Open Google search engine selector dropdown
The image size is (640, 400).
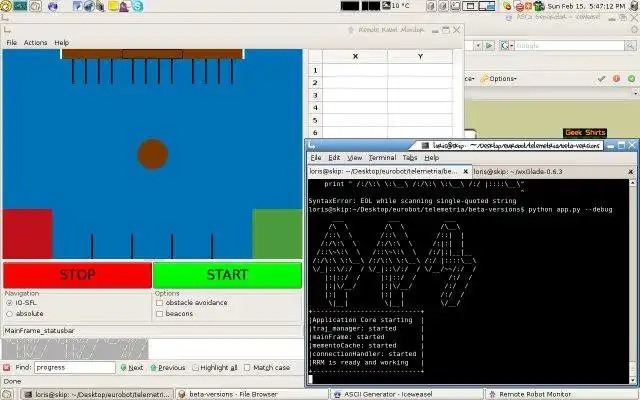[x=507, y=46]
